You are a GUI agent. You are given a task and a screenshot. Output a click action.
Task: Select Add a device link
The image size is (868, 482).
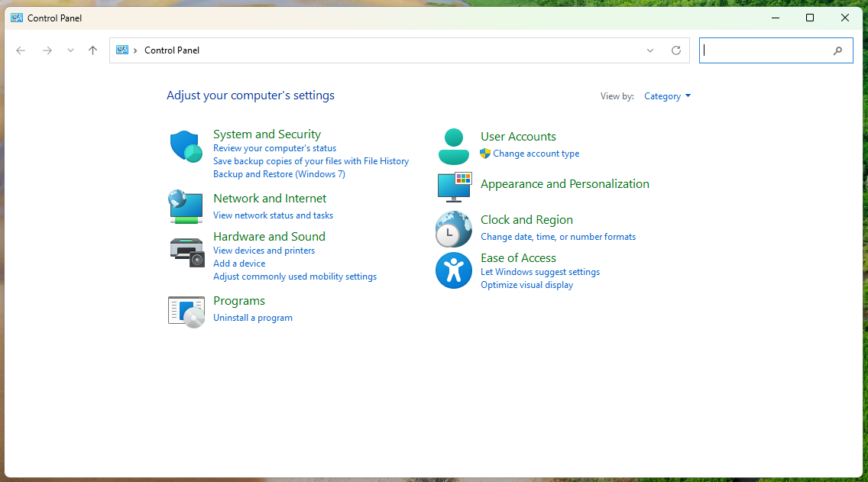point(239,264)
